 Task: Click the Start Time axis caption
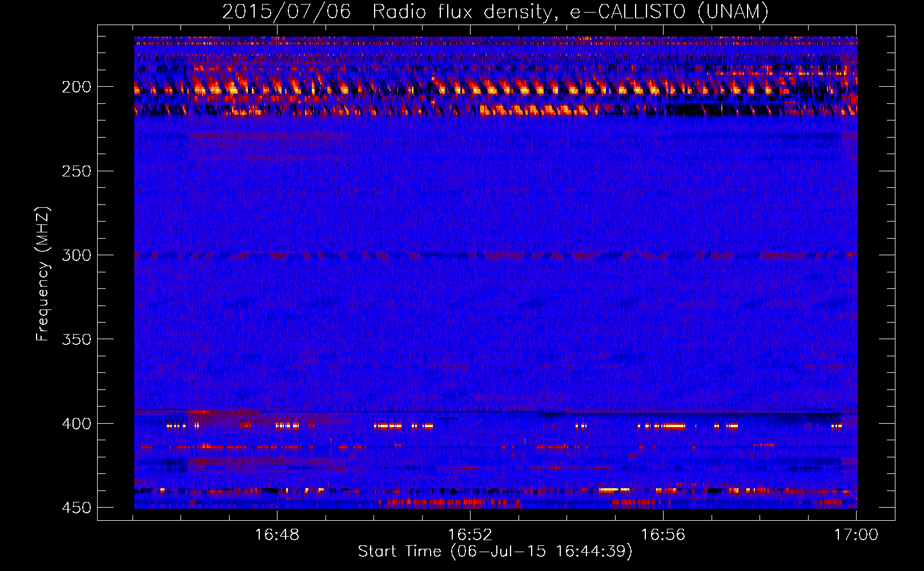[495, 552]
